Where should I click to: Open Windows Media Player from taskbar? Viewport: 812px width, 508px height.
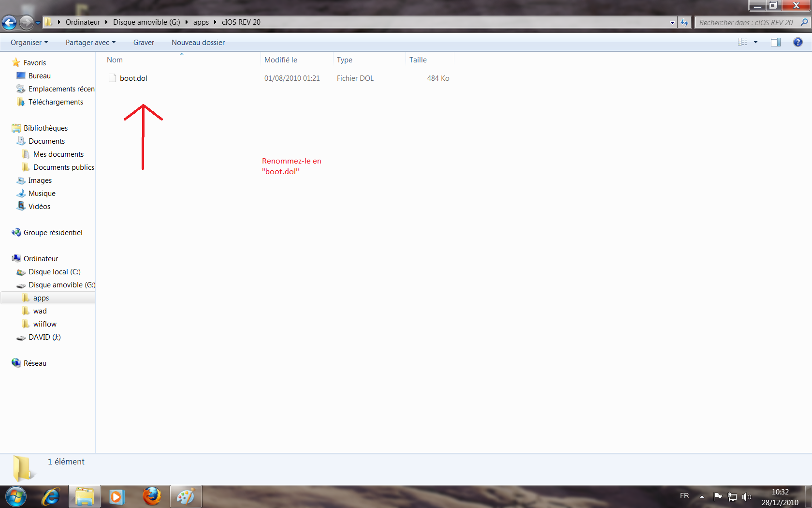click(117, 497)
